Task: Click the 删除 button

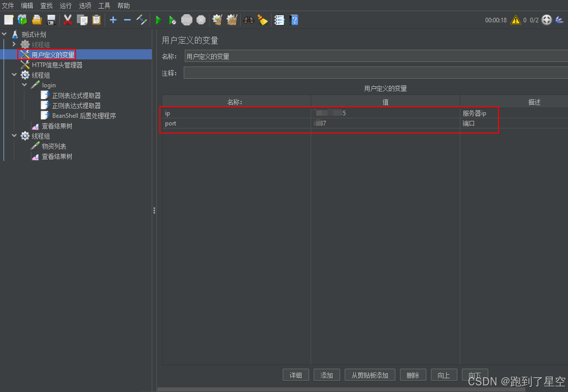Action: tap(413, 375)
